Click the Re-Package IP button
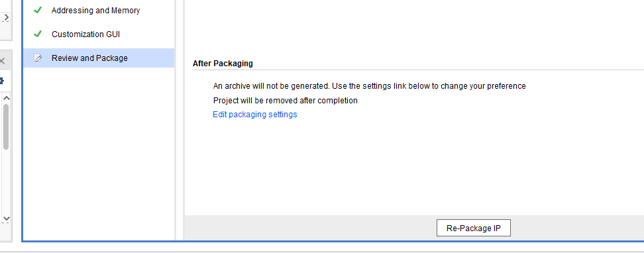 (474, 228)
